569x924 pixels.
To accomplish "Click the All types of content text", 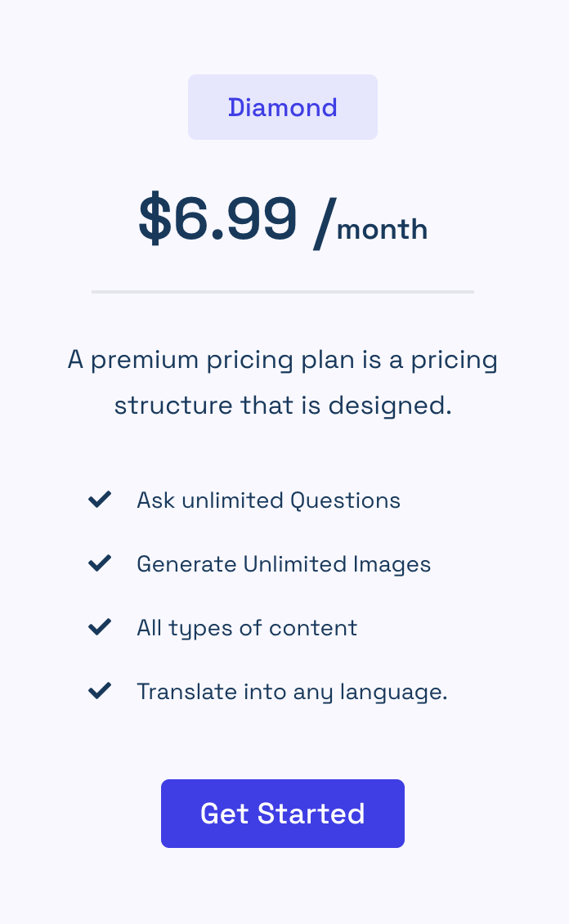I will (x=247, y=627).
